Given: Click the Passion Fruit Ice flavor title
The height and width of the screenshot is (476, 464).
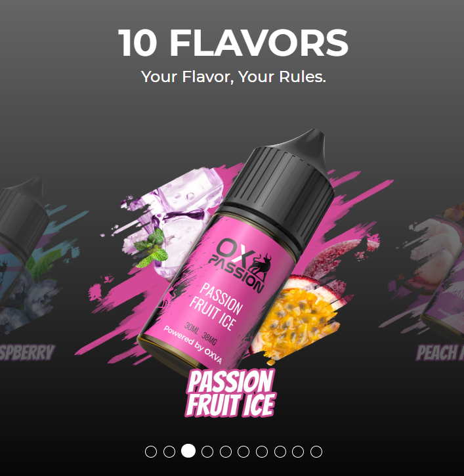Looking at the screenshot, I should pyautogui.click(x=230, y=393).
